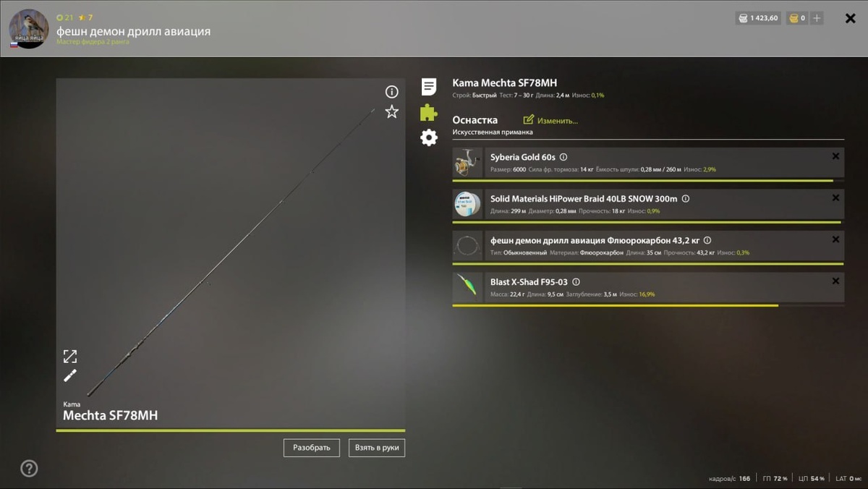This screenshot has height=489, width=868.
Task: Select Blast X-Shad lure thumbnail
Action: tap(467, 287)
